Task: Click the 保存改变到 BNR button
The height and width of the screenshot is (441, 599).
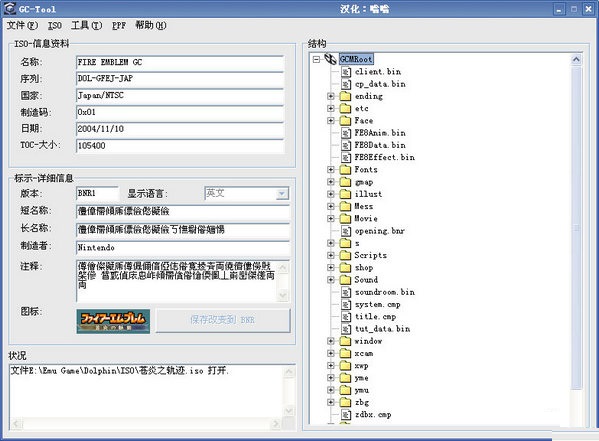Action: (223, 320)
